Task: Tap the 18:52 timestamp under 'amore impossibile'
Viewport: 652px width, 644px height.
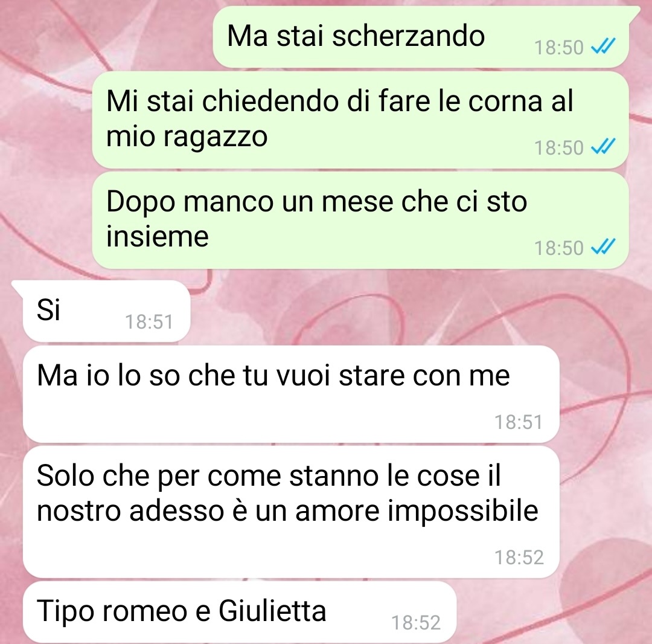Action: 519,558
